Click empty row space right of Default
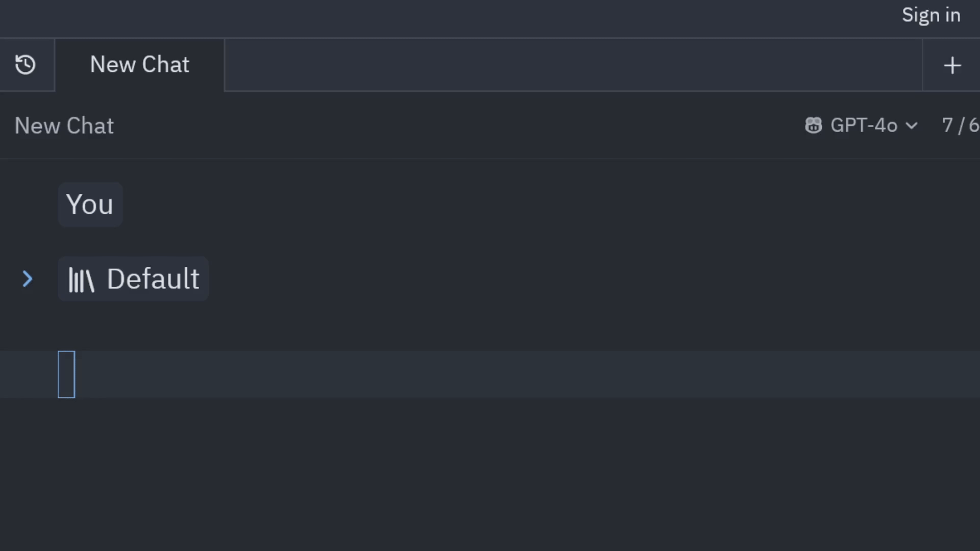 point(561,279)
